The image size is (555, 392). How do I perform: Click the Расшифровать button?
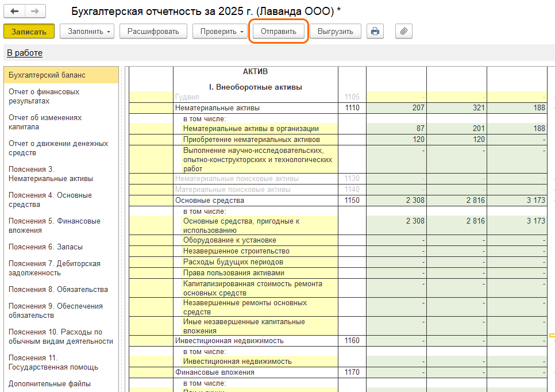[x=153, y=32]
